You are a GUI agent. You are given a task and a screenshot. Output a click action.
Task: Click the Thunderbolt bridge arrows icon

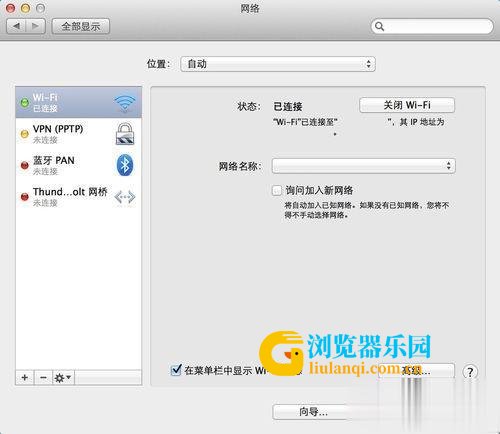tap(125, 197)
